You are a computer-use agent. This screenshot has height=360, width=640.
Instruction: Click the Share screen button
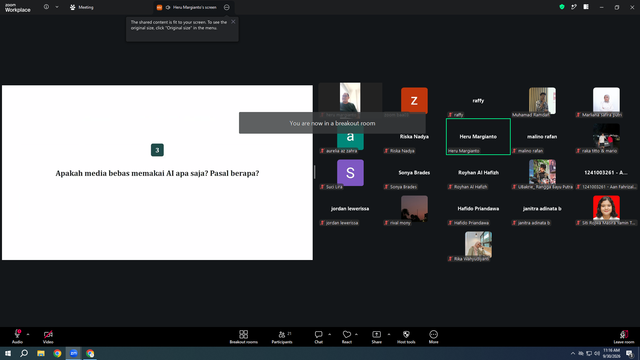tap(376, 337)
